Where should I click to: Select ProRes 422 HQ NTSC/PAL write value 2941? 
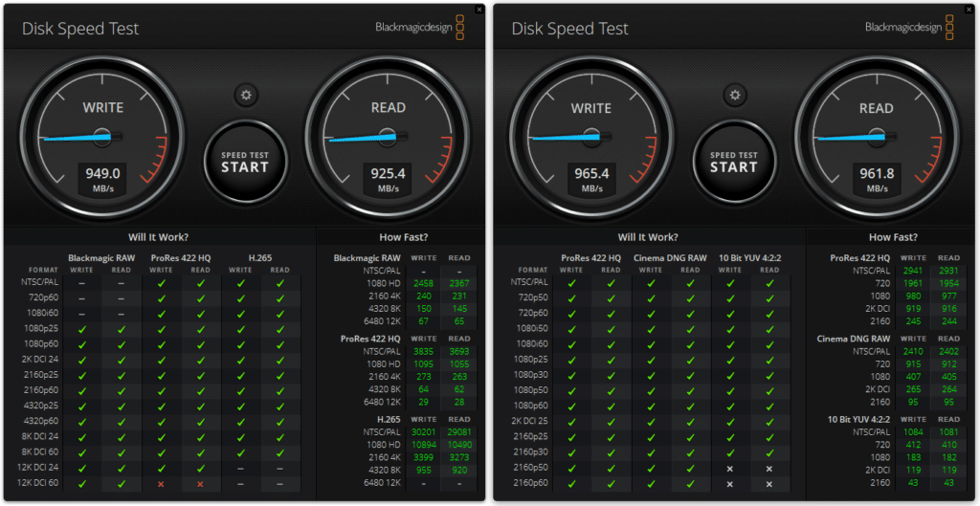point(913,271)
